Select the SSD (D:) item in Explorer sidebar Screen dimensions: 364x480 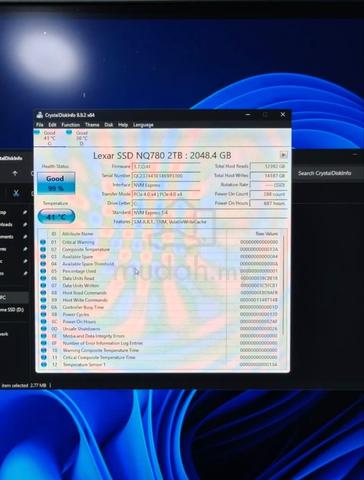(12, 310)
